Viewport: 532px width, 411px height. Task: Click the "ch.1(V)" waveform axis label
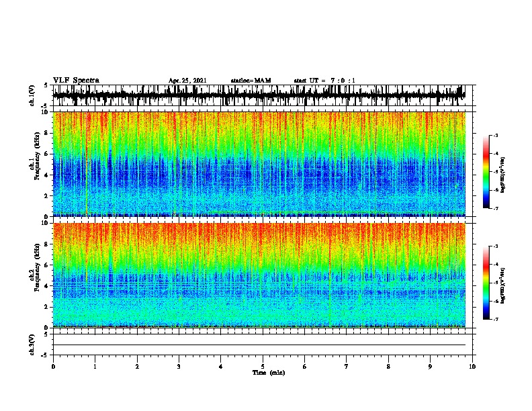click(x=32, y=95)
